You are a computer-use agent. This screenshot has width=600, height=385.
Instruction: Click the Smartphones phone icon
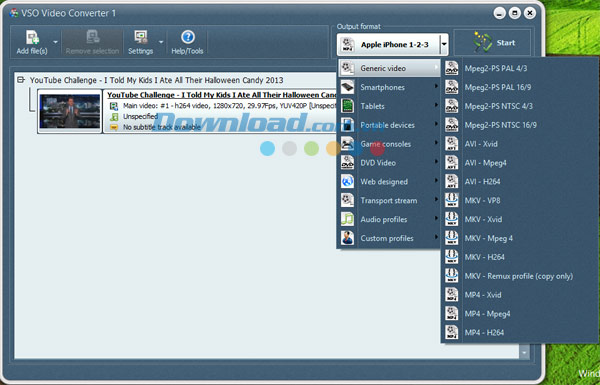click(x=347, y=87)
